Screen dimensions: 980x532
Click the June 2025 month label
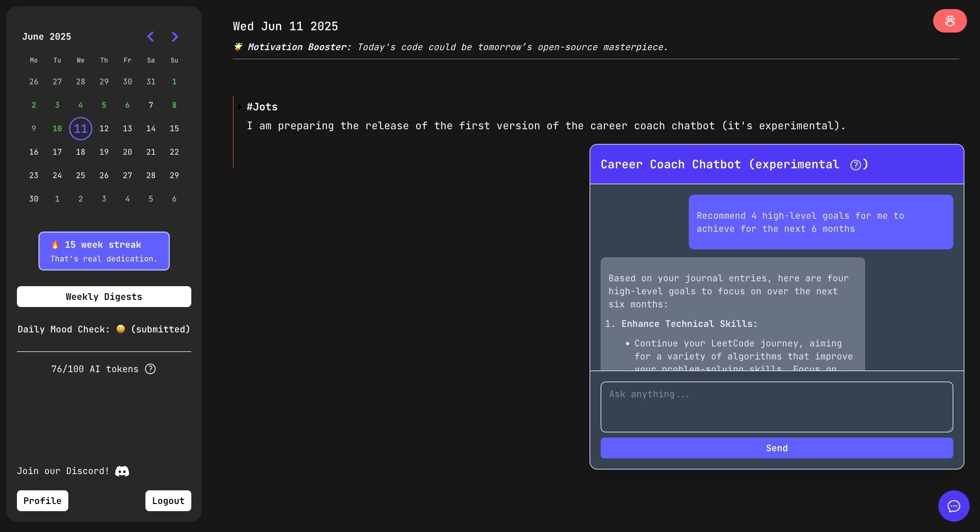click(x=47, y=36)
